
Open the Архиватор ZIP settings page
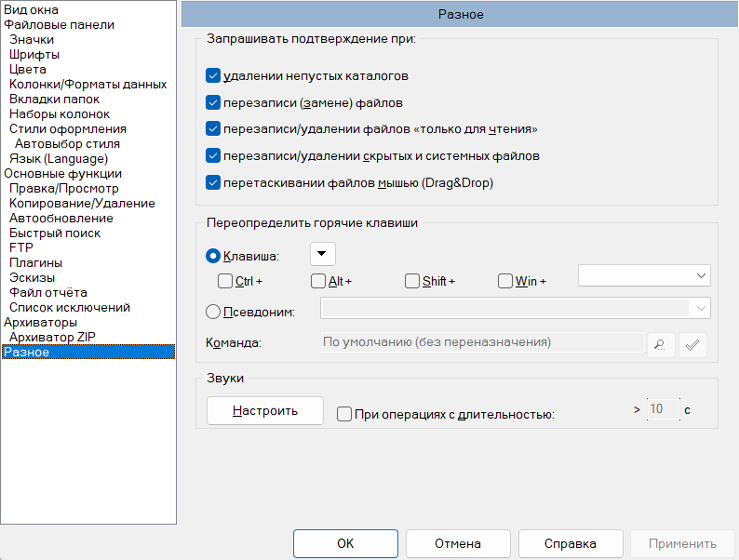point(52,338)
